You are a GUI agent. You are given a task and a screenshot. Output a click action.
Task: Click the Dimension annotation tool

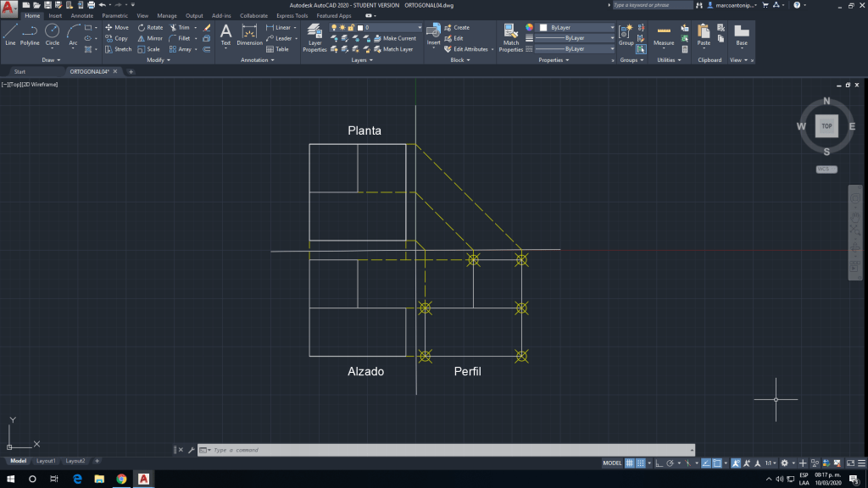(x=249, y=34)
